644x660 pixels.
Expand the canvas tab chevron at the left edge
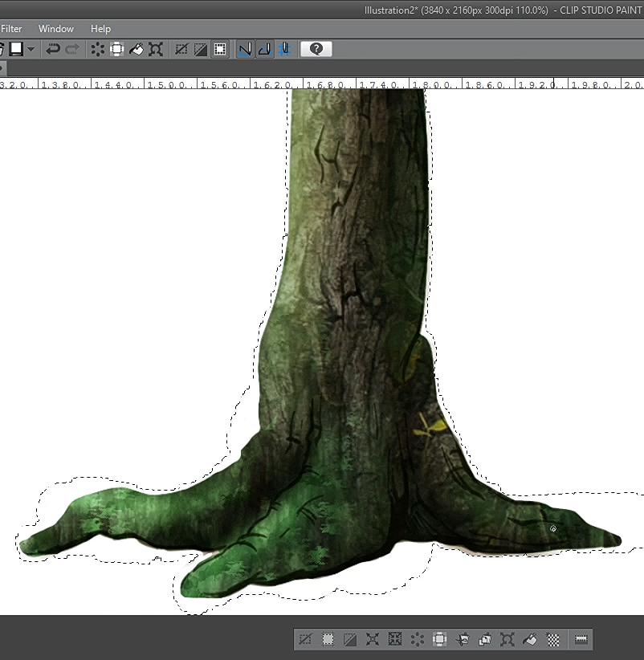click(3, 68)
